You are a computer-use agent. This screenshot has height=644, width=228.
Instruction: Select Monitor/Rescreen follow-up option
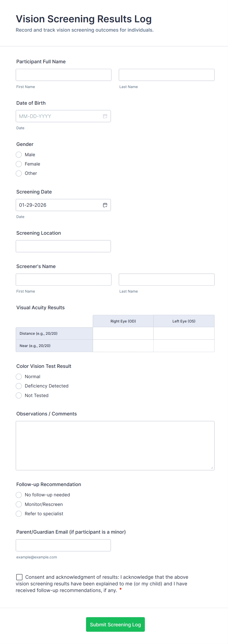tap(18, 504)
